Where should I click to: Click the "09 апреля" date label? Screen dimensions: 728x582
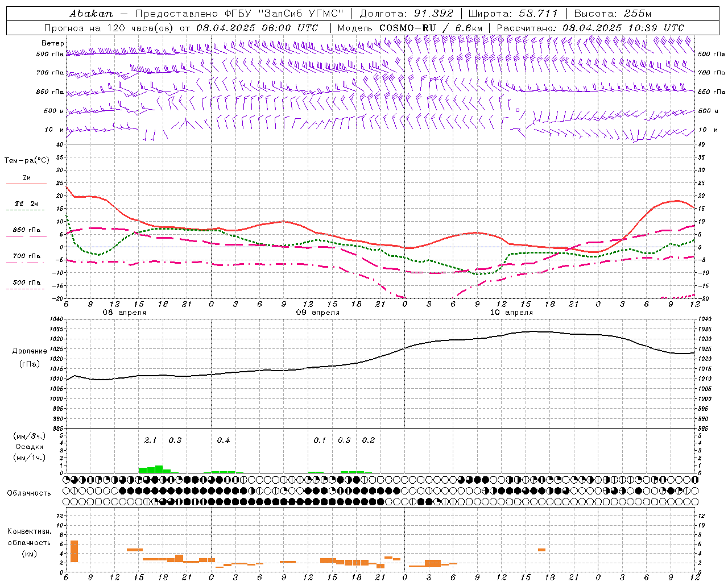pos(318,313)
